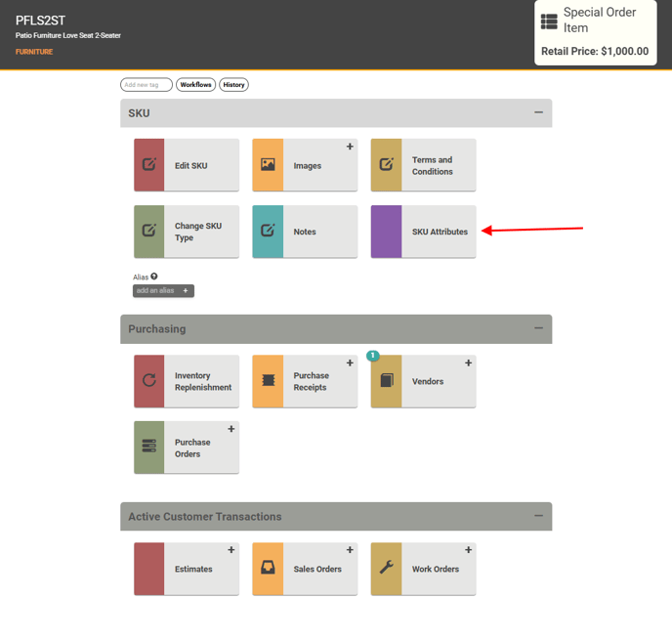672x640 pixels.
Task: Click the Terms and Conditions edit icon
Action: (386, 165)
